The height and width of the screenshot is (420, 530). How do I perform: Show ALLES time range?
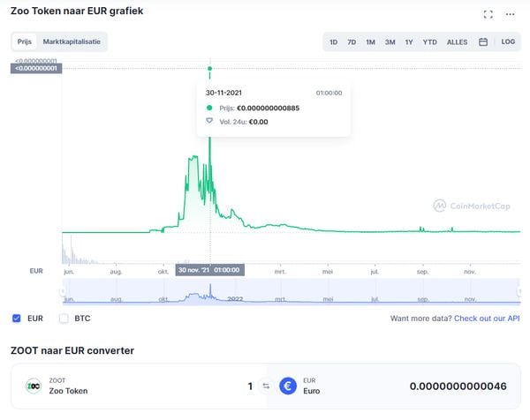457,42
